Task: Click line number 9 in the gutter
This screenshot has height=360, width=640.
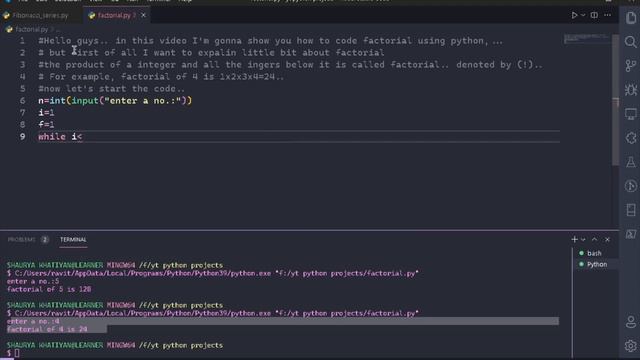Action: [x=22, y=137]
